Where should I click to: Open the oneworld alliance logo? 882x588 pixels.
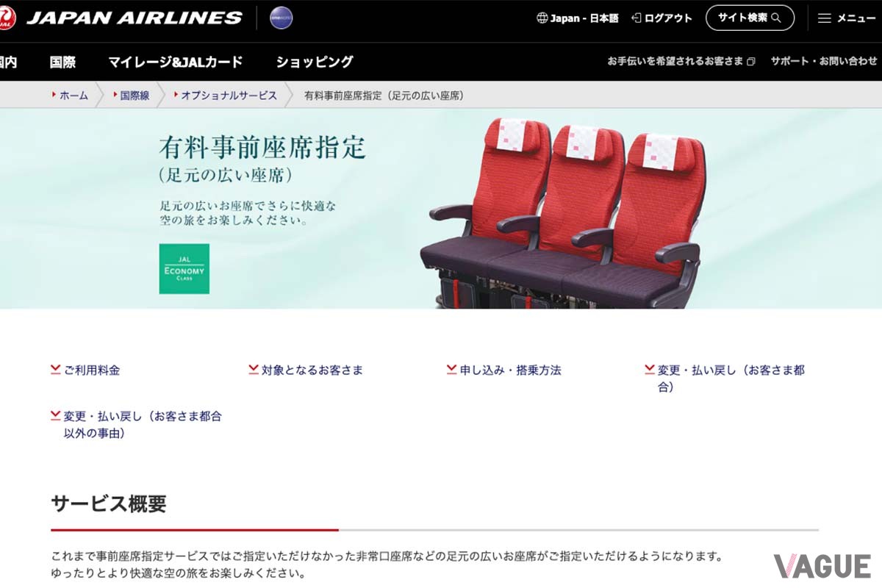click(x=282, y=18)
